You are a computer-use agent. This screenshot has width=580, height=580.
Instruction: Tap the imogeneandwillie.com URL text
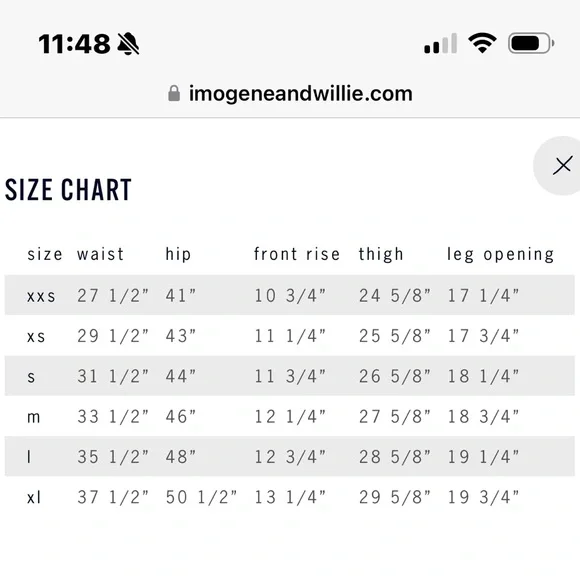click(x=300, y=94)
